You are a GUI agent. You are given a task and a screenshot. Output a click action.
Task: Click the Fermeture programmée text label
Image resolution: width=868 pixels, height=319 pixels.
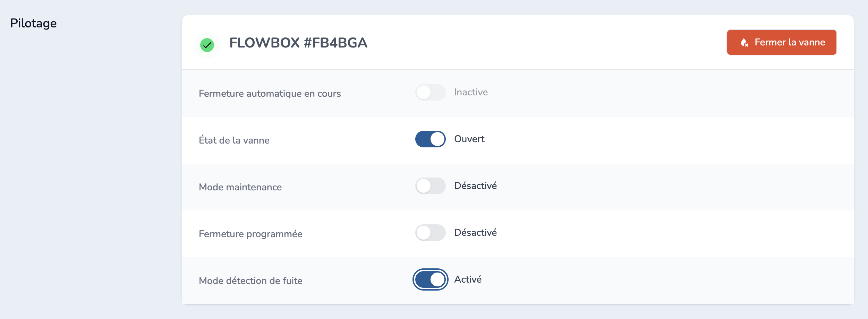(x=251, y=234)
